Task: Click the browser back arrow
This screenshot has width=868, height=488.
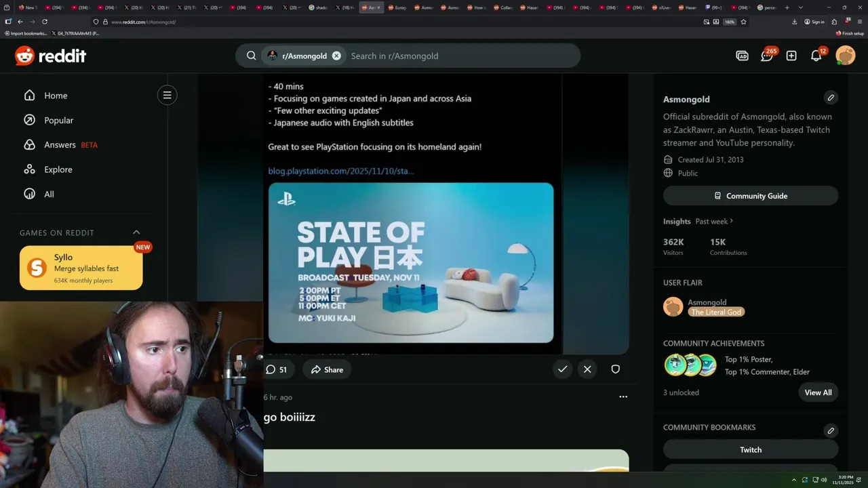Action: 20,22
